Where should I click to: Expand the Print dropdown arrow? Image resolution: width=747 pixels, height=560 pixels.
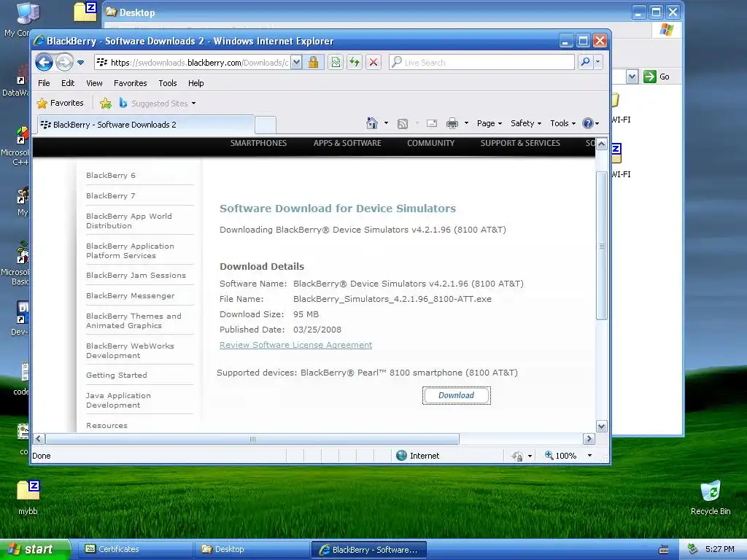[466, 123]
